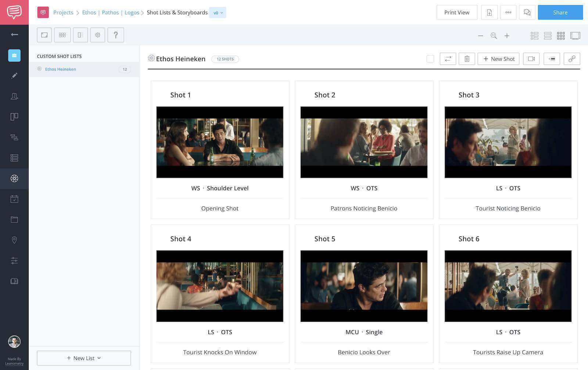Click the link chain icon button
The image size is (588, 370).
tap(572, 59)
